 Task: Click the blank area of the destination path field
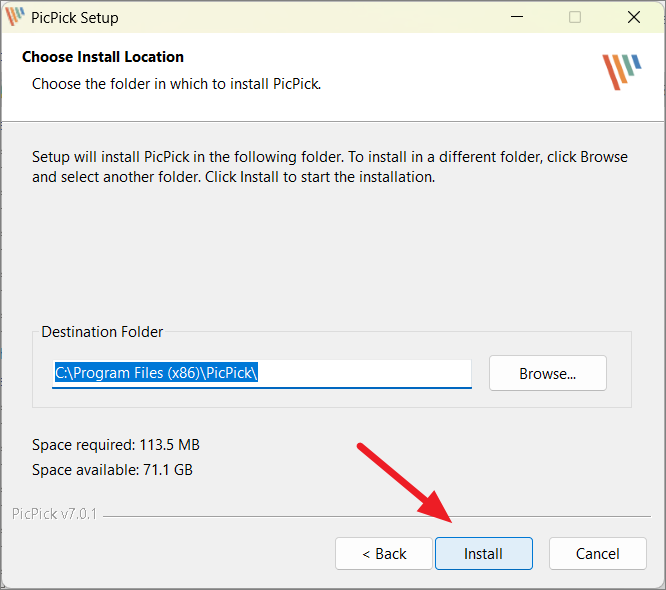(x=364, y=373)
